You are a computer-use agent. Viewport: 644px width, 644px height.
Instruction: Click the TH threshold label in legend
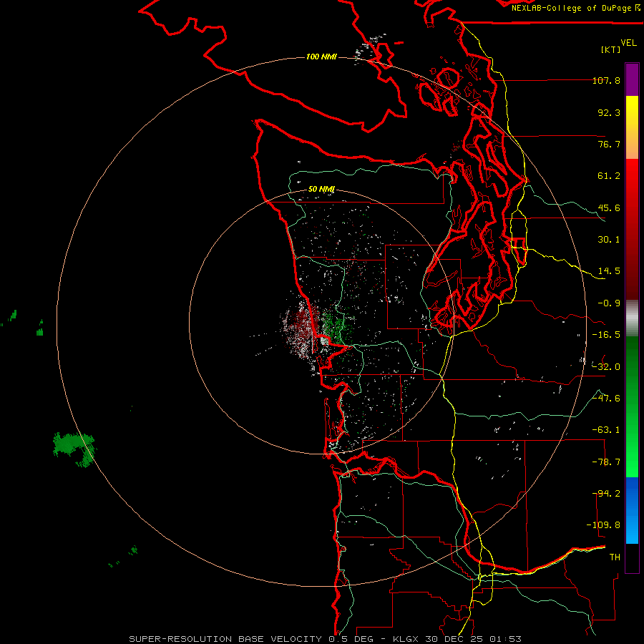click(615, 557)
